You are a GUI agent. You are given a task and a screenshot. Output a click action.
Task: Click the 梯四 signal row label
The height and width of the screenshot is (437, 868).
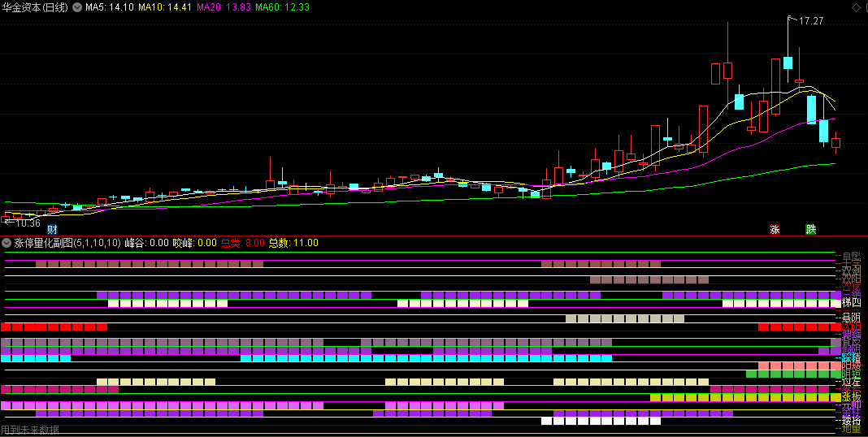[852, 303]
